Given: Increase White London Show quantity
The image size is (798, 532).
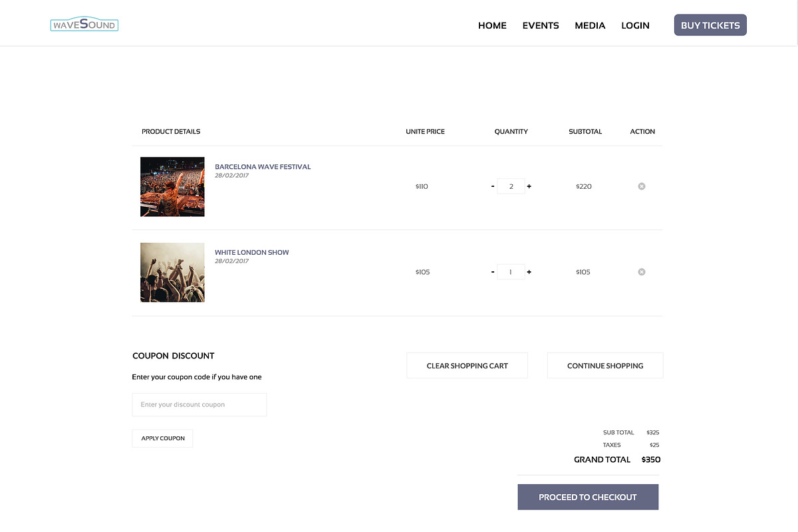Looking at the screenshot, I should pos(529,272).
